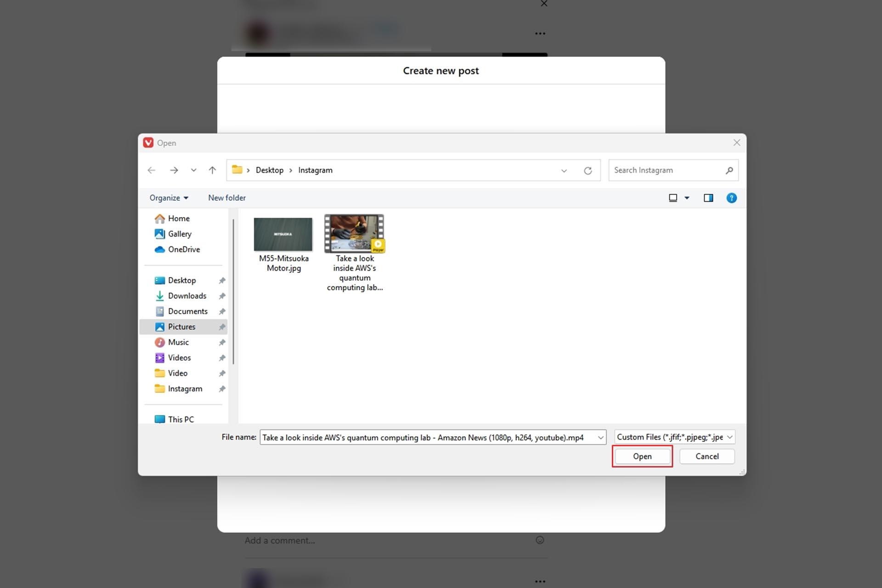Click the navigation pane scrollbar
Image resolution: width=882 pixels, height=588 pixels.
(233, 291)
